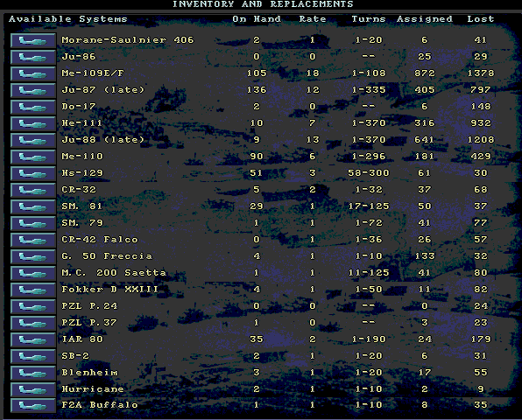This screenshot has width=522, height=420.
Task: Select the F2A Buffalo system name
Action: (100, 405)
